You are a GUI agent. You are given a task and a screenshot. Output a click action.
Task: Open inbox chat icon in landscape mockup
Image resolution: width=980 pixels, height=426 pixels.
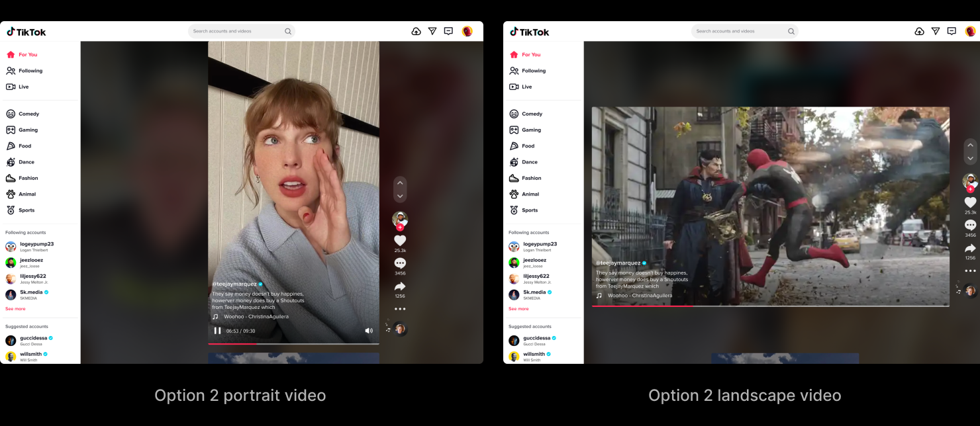click(x=952, y=31)
